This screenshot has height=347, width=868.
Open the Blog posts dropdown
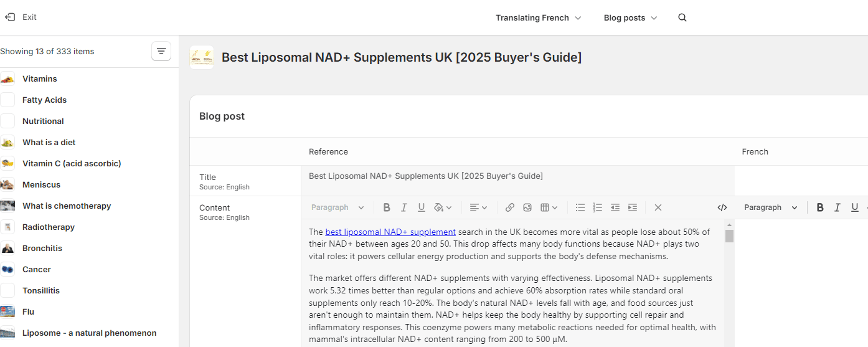630,17
